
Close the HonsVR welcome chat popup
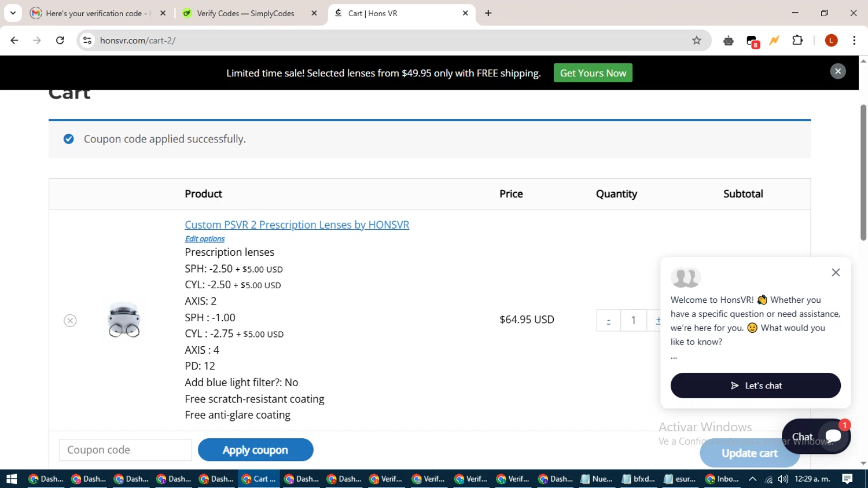point(836,272)
